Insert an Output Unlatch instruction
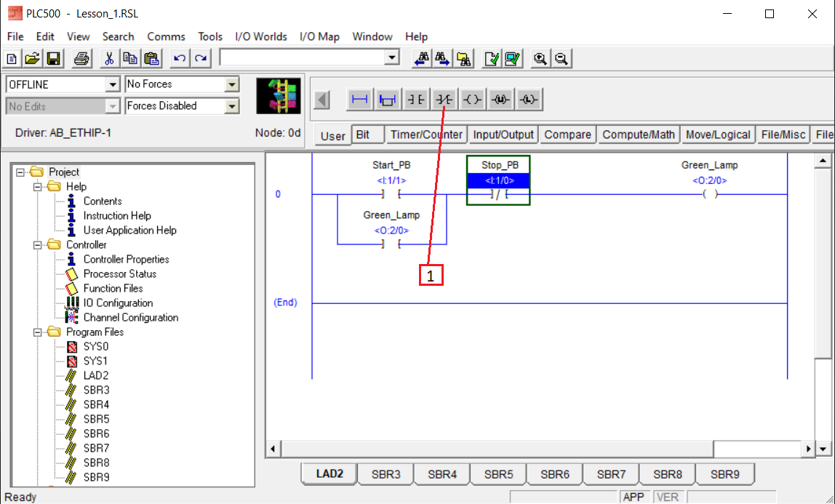The width and height of the screenshot is (835, 504). [500, 100]
